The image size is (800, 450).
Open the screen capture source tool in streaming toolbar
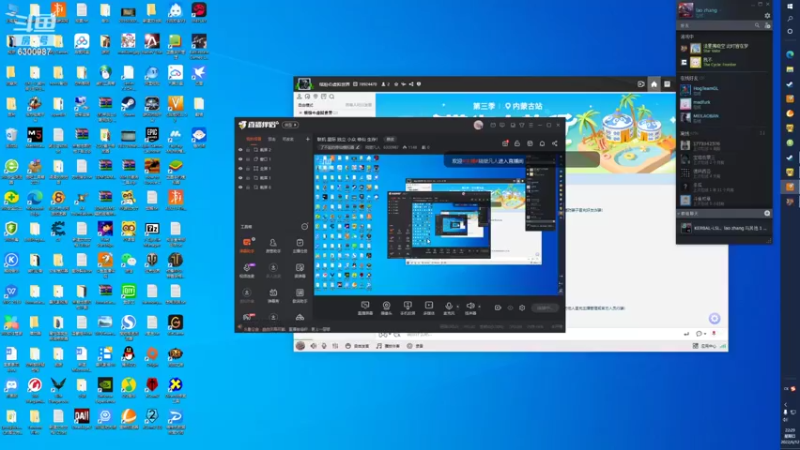click(365, 307)
